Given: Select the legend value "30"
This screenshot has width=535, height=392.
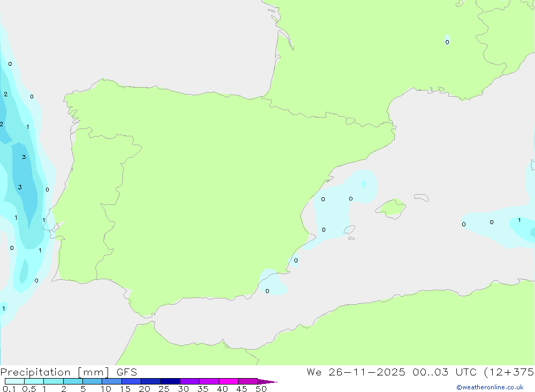Looking at the screenshot, I should tap(184, 389).
